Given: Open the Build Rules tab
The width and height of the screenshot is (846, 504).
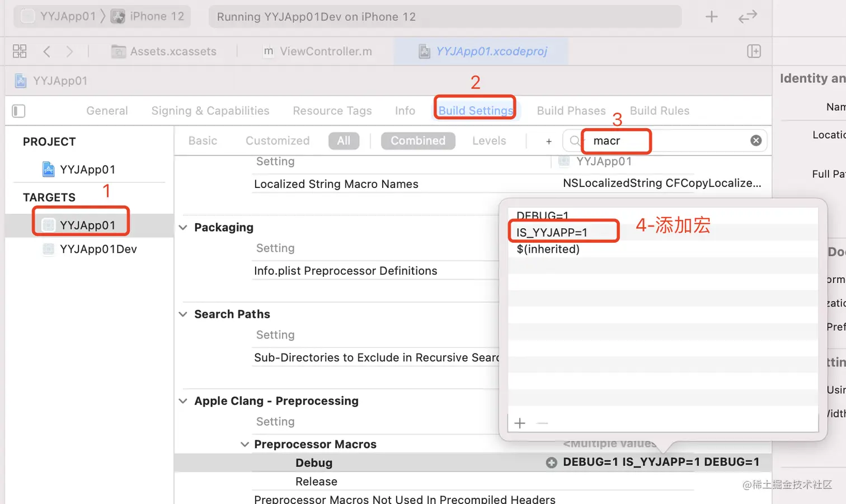Looking at the screenshot, I should click(x=660, y=111).
